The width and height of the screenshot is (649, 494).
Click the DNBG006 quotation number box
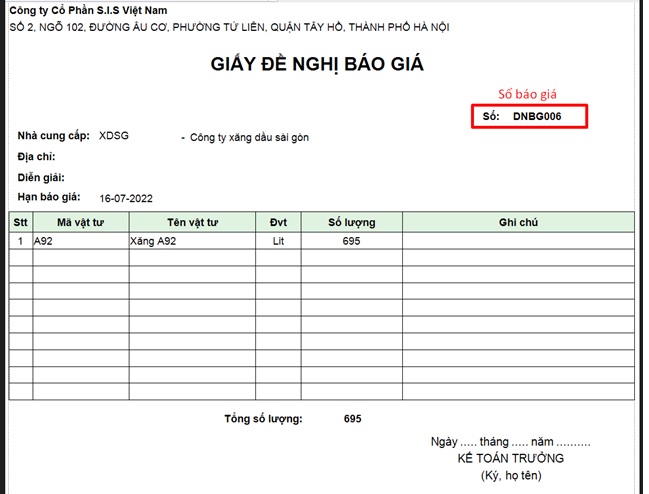[x=529, y=117]
